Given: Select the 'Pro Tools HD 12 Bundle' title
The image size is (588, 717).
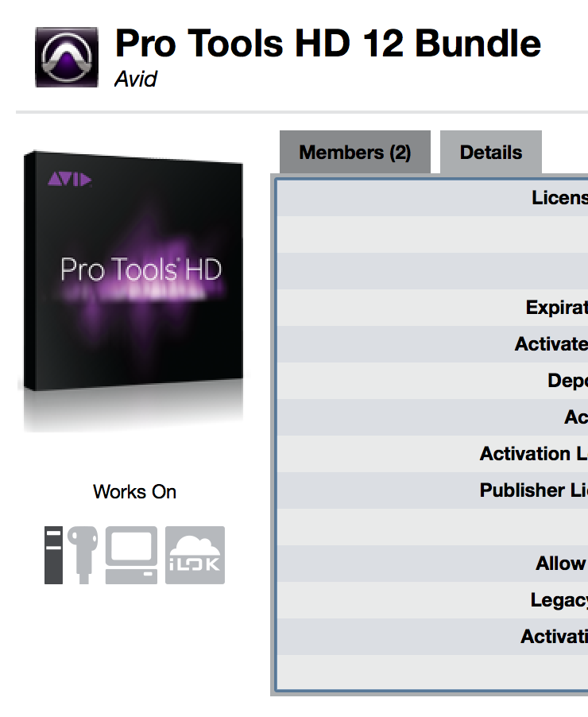Looking at the screenshot, I should 328,44.
